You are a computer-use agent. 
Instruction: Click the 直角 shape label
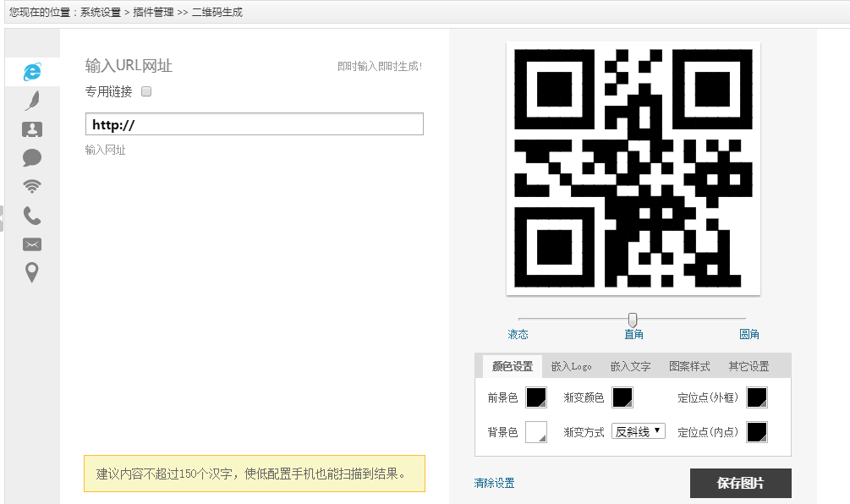[x=633, y=334]
